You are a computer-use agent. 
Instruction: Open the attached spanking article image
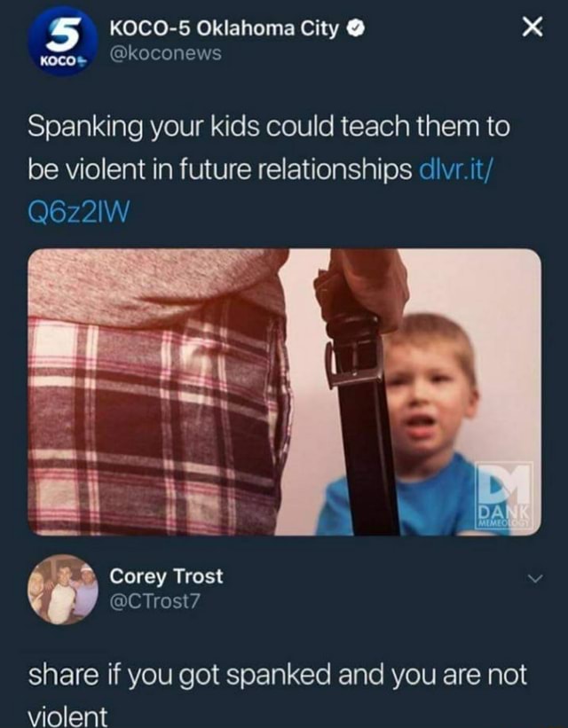285,392
